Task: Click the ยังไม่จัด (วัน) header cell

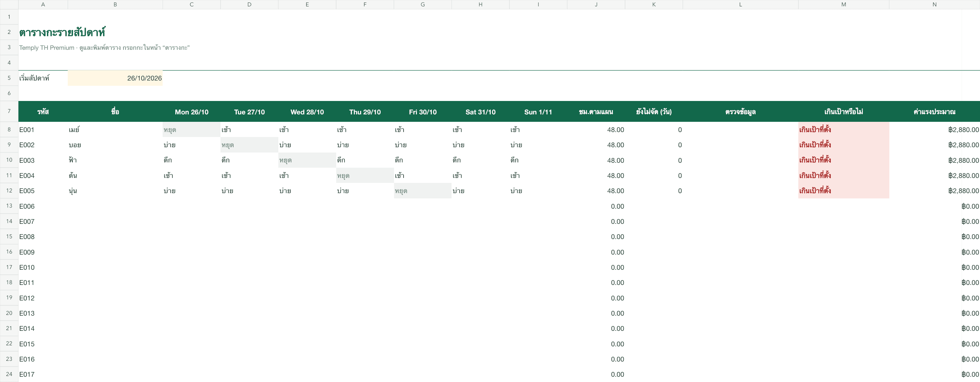Action: click(654, 112)
